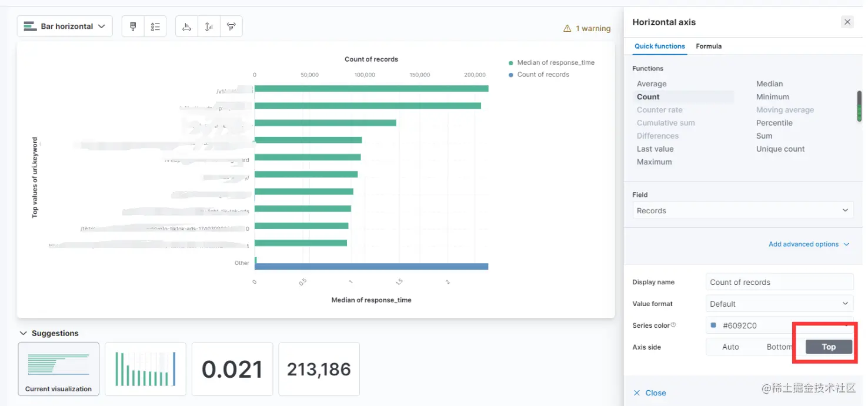This screenshot has width=868, height=406.
Task: Select the Sum function
Action: pyautogui.click(x=764, y=136)
